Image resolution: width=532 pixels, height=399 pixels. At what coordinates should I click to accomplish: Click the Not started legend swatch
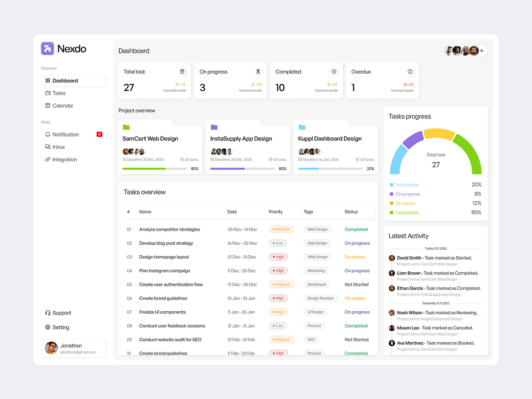pos(391,185)
